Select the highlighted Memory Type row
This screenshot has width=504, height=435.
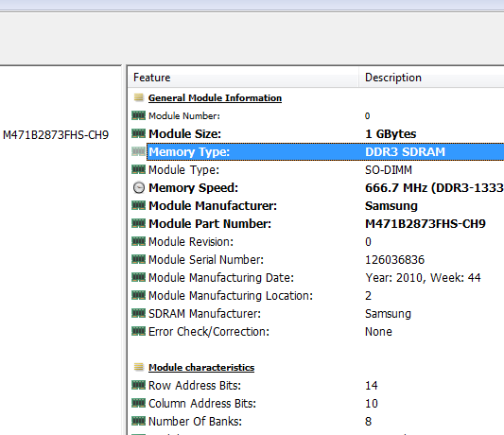[x=325, y=151]
